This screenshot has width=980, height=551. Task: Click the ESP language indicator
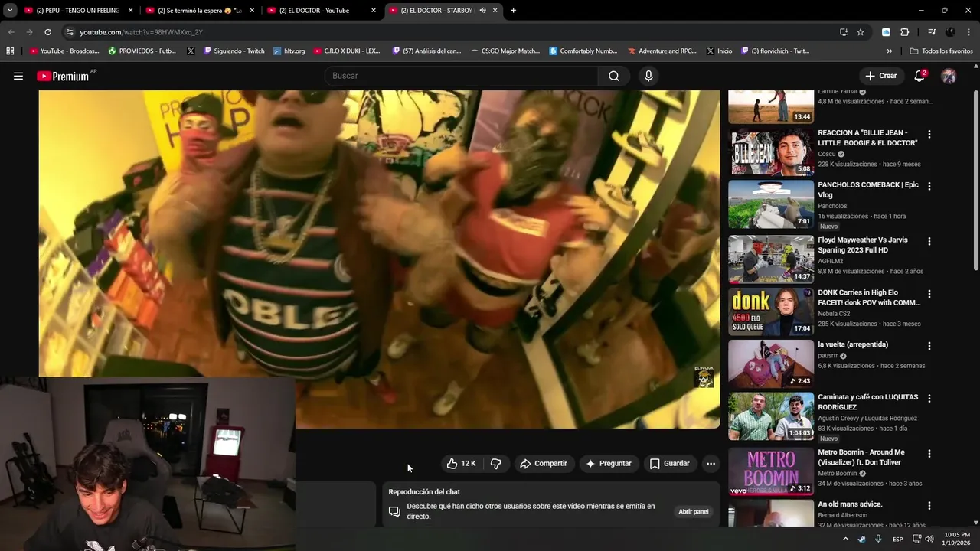point(897,539)
